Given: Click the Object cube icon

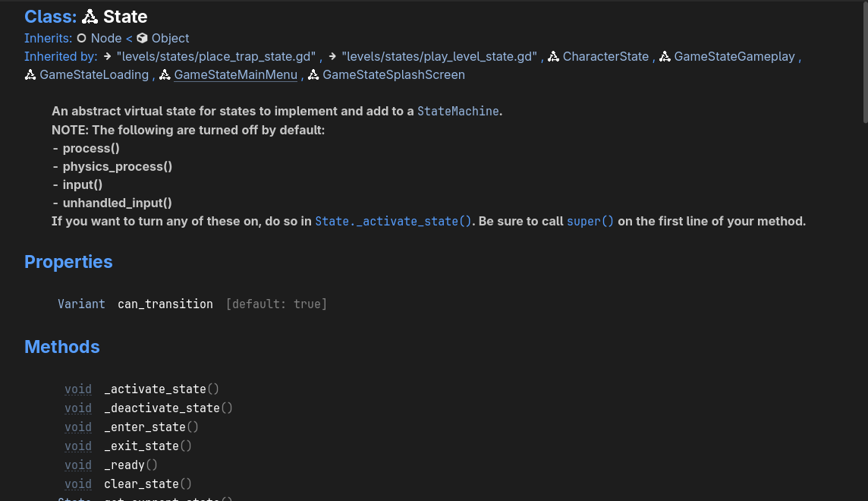Looking at the screenshot, I should 143,38.
